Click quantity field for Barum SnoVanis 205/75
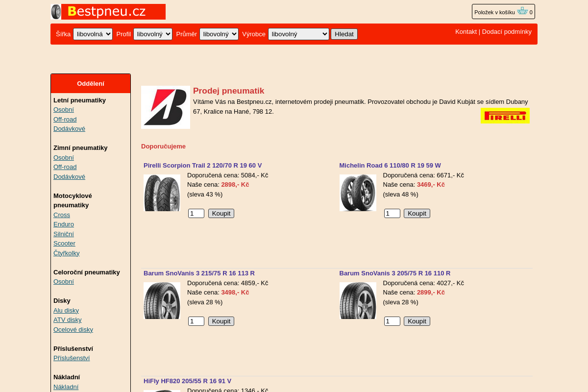588x392 pixels. [392, 321]
